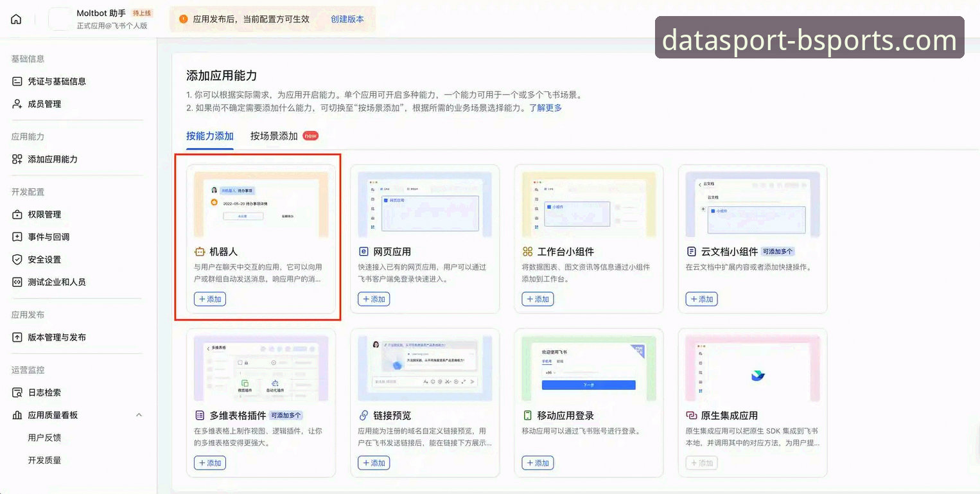Screen dimensions: 980x494
Task: Select the 网页应用 icon
Action: (363, 252)
